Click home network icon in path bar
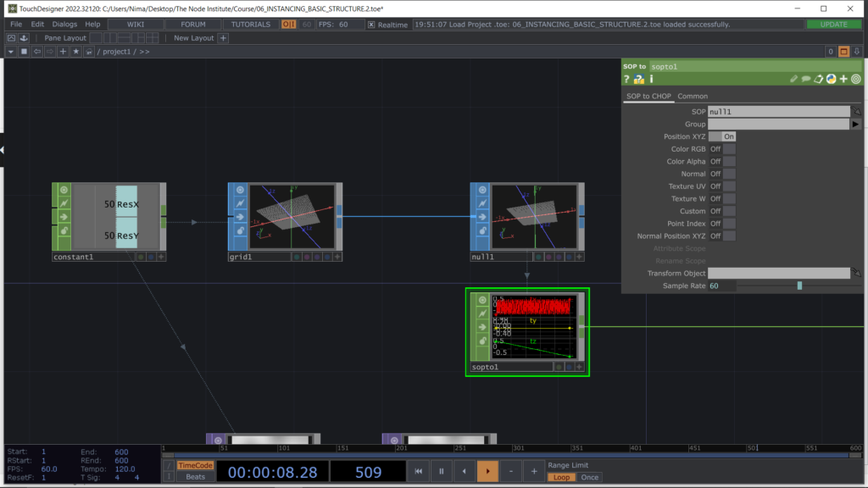This screenshot has width=868, height=488. (88, 52)
